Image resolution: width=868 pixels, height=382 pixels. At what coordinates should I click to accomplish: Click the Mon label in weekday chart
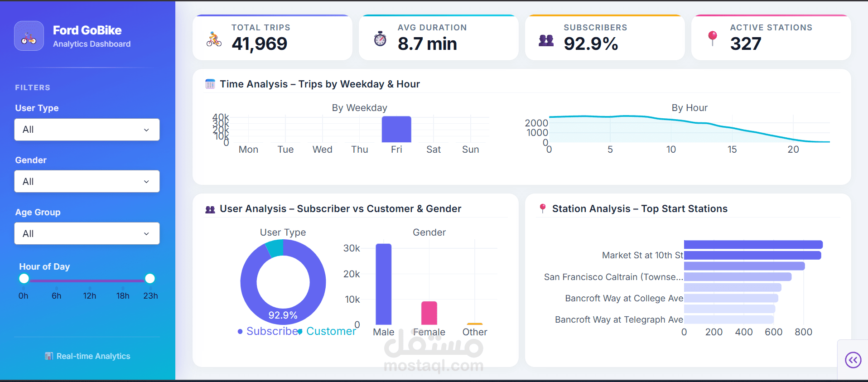tap(248, 150)
